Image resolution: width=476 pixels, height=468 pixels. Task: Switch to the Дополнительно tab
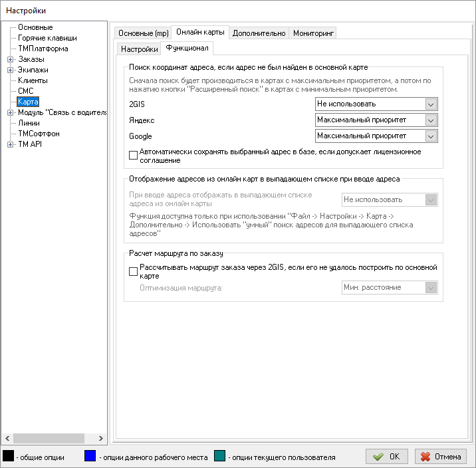pyautogui.click(x=259, y=33)
